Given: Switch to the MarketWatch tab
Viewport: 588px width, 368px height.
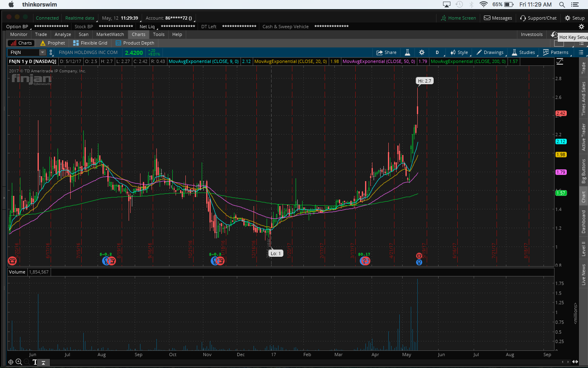Looking at the screenshot, I should coord(110,34).
